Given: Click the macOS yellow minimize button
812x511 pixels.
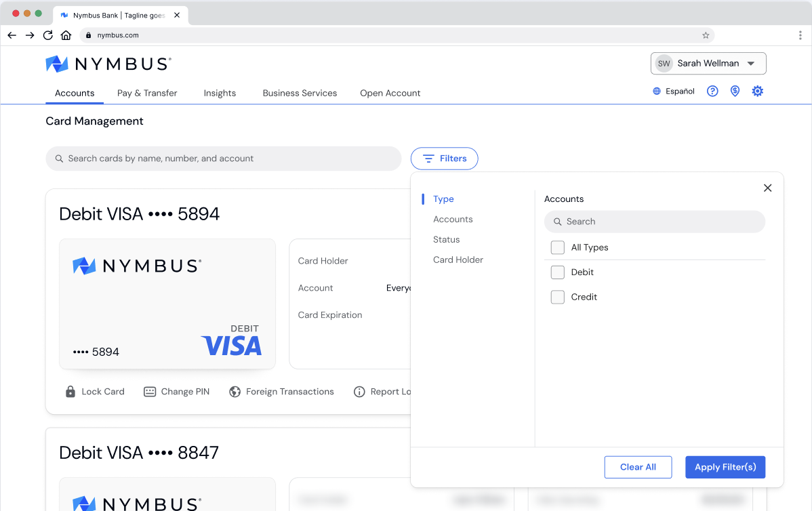Looking at the screenshot, I should point(27,14).
